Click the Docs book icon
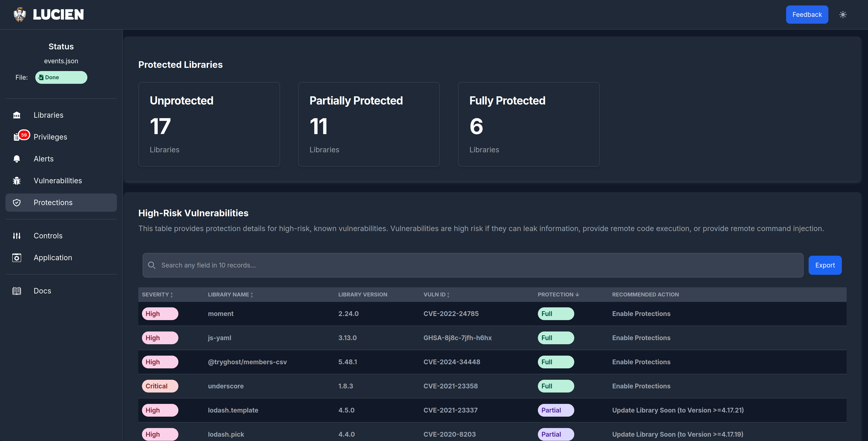 pyautogui.click(x=17, y=291)
